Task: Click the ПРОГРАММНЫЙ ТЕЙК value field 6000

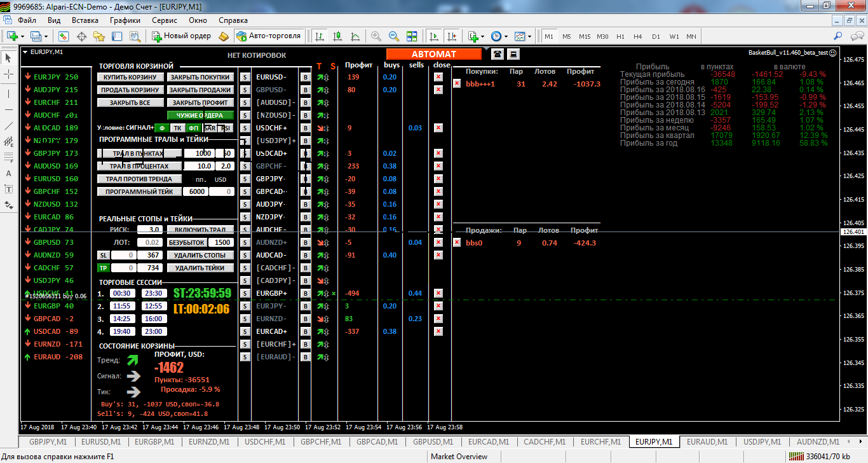Action: [196, 191]
